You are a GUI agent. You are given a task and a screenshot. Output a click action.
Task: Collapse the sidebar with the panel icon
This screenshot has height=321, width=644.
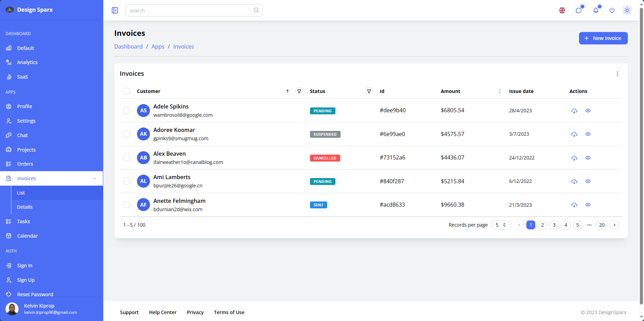[x=115, y=10]
